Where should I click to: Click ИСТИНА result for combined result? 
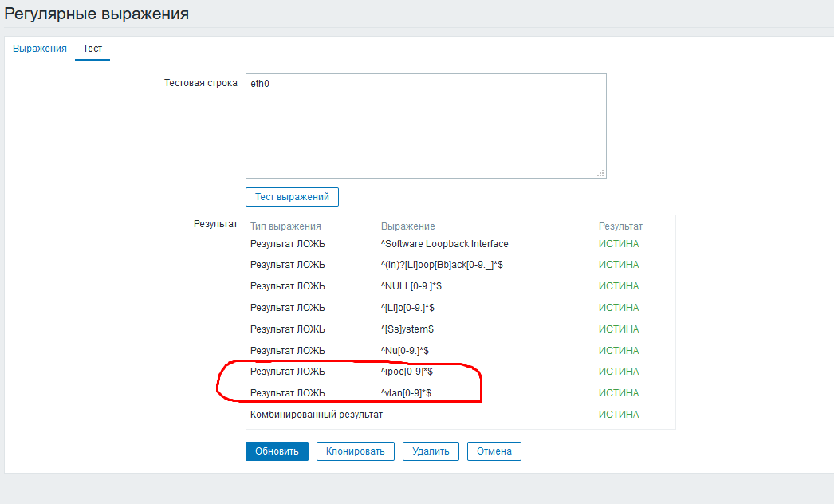[620, 414]
